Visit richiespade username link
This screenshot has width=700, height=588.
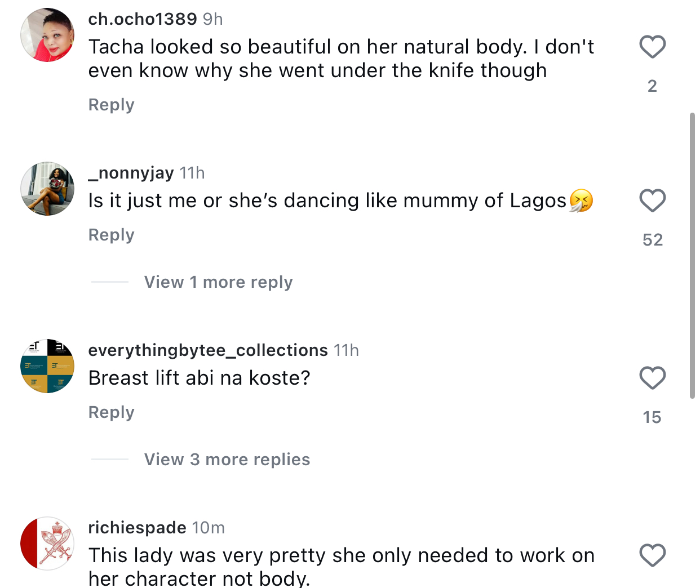tap(137, 528)
